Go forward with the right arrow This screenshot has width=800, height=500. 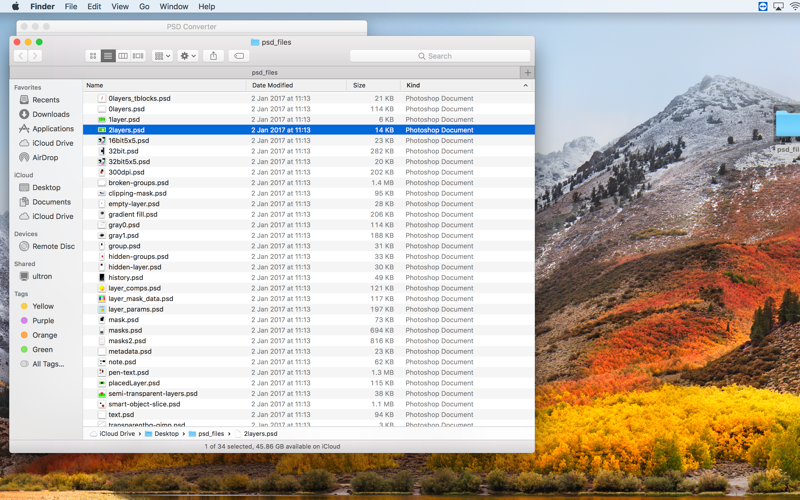35,56
